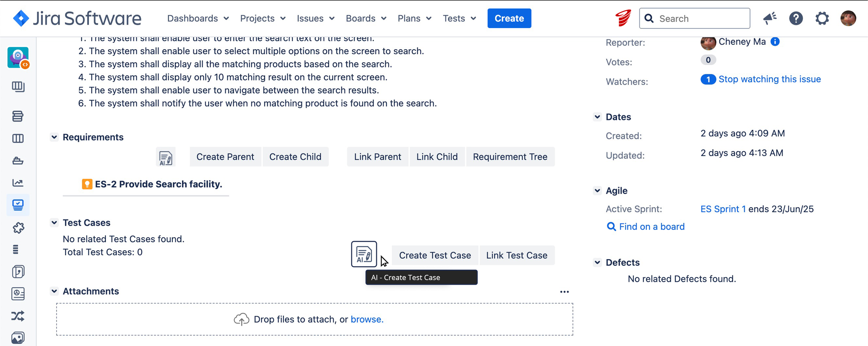Click the watchers count badge
This screenshot has width=868, height=346.
point(708,79)
